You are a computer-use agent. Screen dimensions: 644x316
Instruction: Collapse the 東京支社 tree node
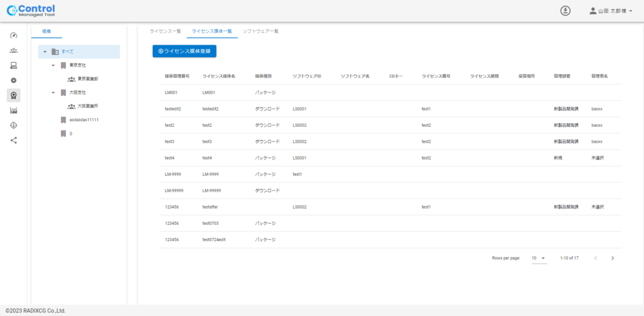[x=53, y=65]
